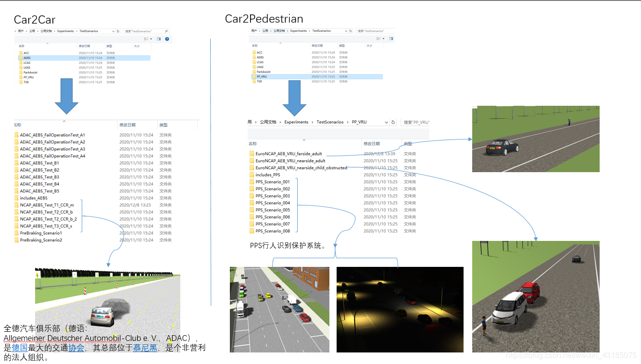
Task: Click includes_PPS folder icon
Action: pyautogui.click(x=252, y=175)
